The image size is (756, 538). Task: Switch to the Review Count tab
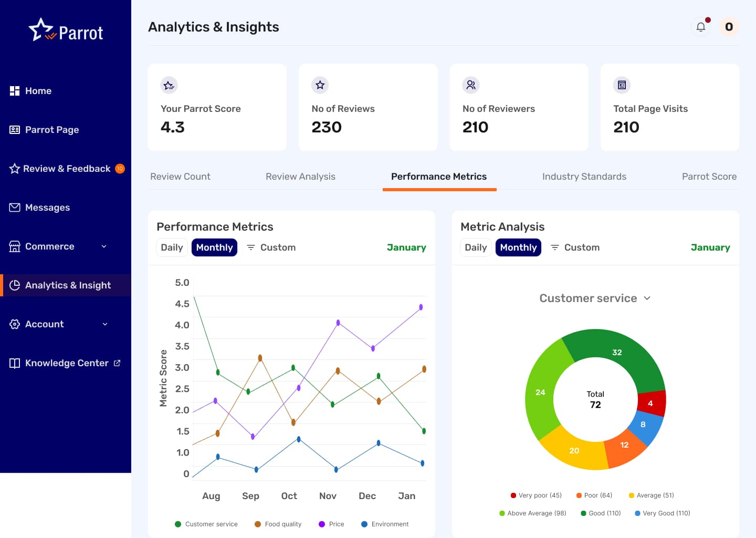pos(180,177)
